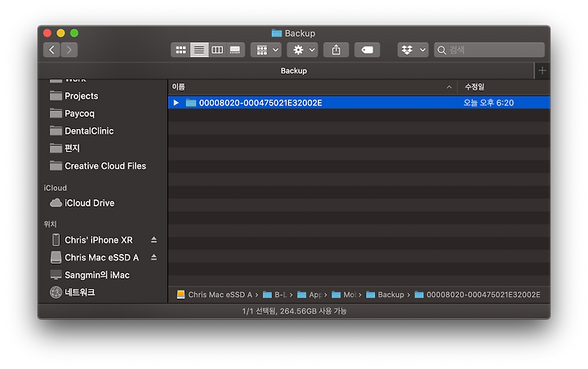This screenshot has height=369, width=588.
Task: Minimize the window with yellow button
Action: click(60, 33)
